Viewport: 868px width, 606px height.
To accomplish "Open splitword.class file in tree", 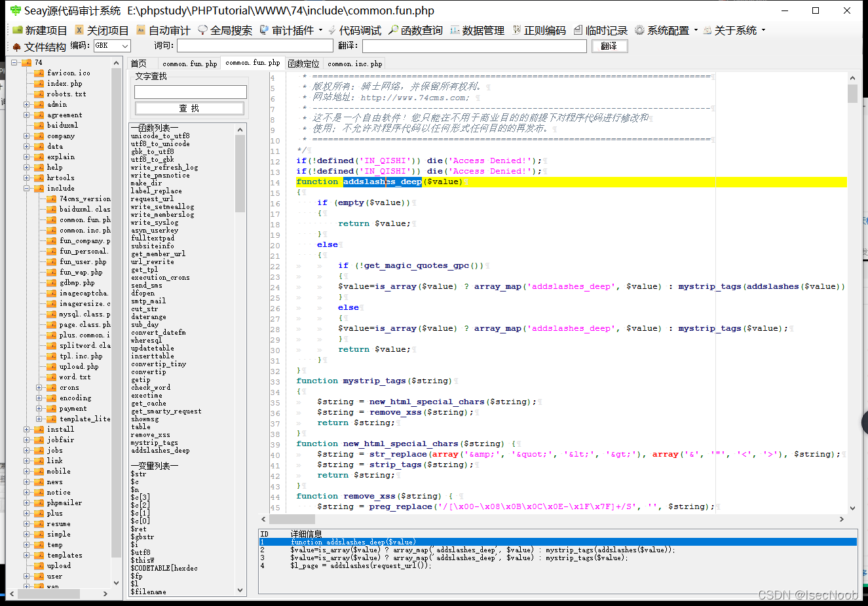I will point(85,346).
